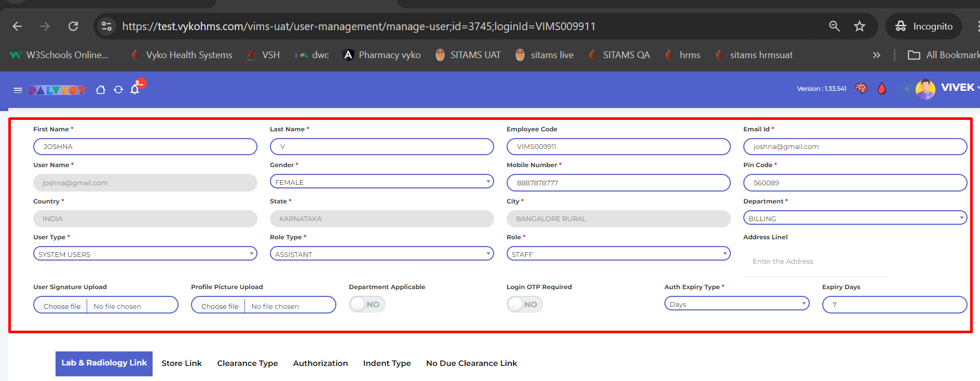This screenshot has width=980, height=381.
Task: Go to the home icon
Action: [x=101, y=90]
